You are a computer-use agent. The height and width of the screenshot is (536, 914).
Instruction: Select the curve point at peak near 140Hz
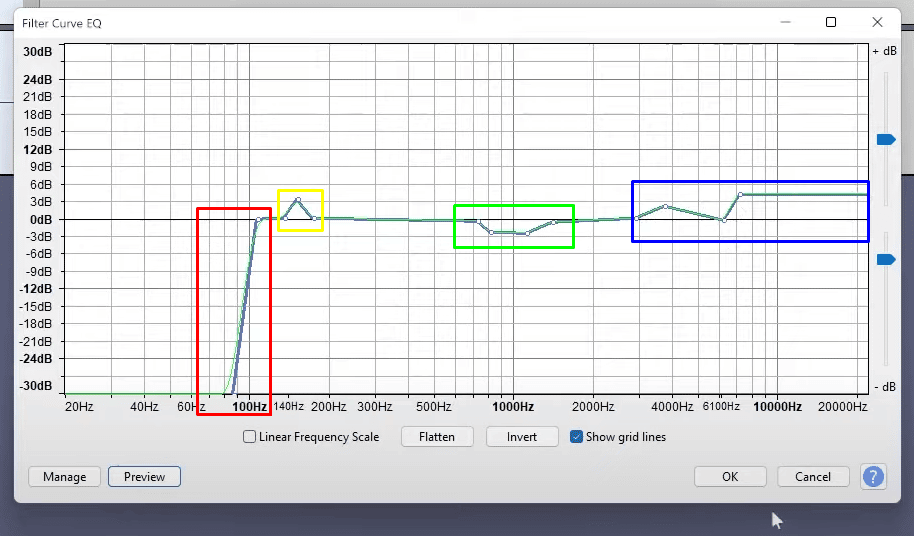coord(298,200)
